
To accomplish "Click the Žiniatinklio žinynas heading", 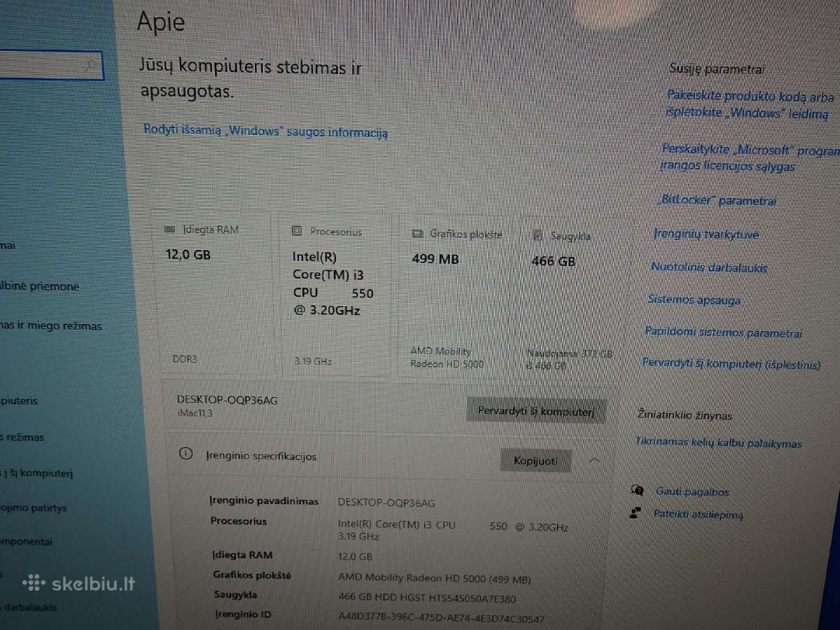I will click(x=685, y=415).
